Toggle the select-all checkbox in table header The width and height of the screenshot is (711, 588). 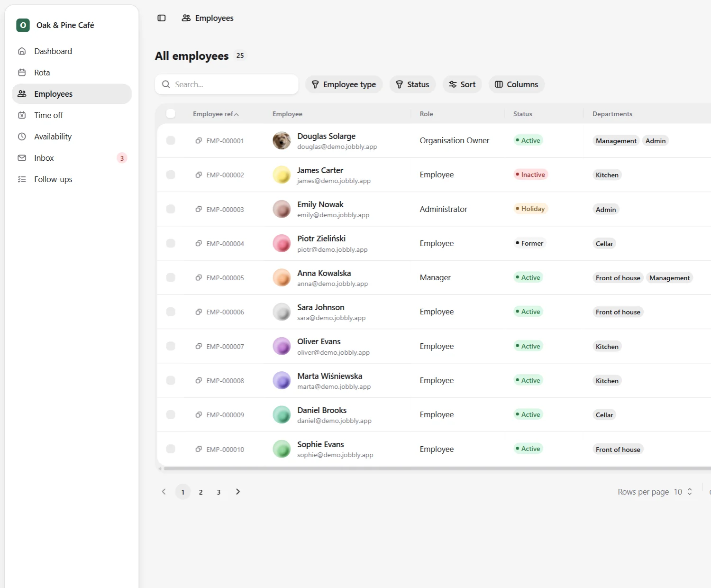tap(171, 113)
